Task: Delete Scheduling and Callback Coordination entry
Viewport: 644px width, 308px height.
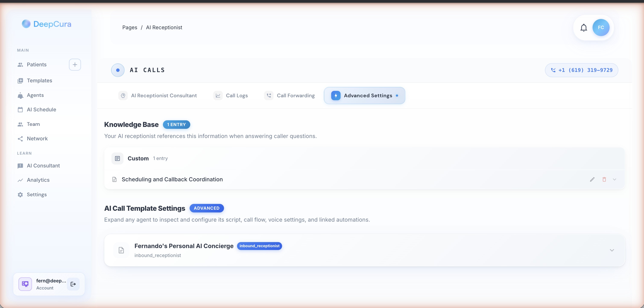Action: pyautogui.click(x=604, y=179)
